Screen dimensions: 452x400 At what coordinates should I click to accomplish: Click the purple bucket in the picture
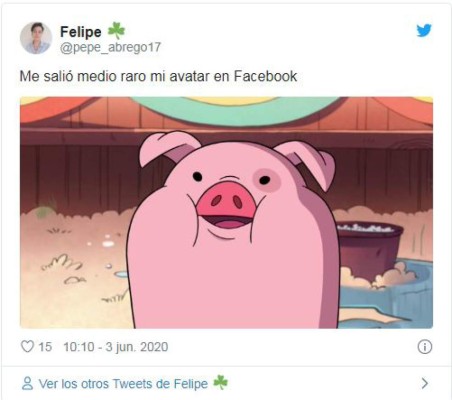tap(369, 248)
